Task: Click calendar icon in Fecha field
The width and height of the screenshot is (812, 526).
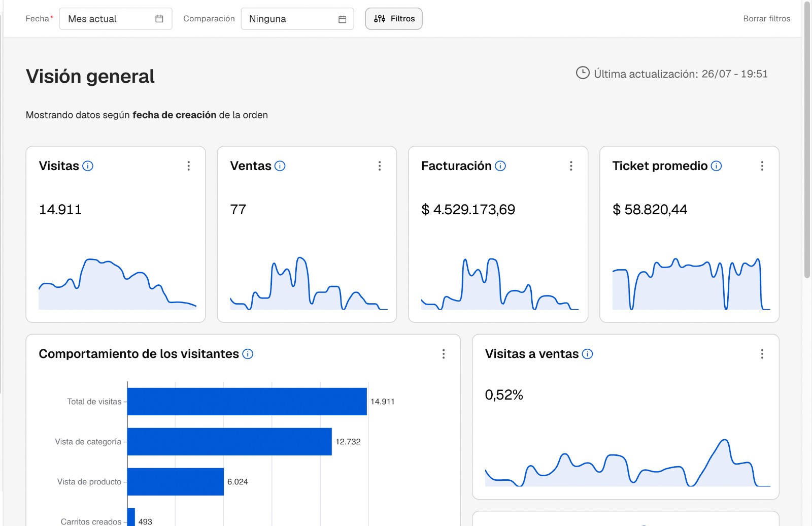Action: point(159,19)
